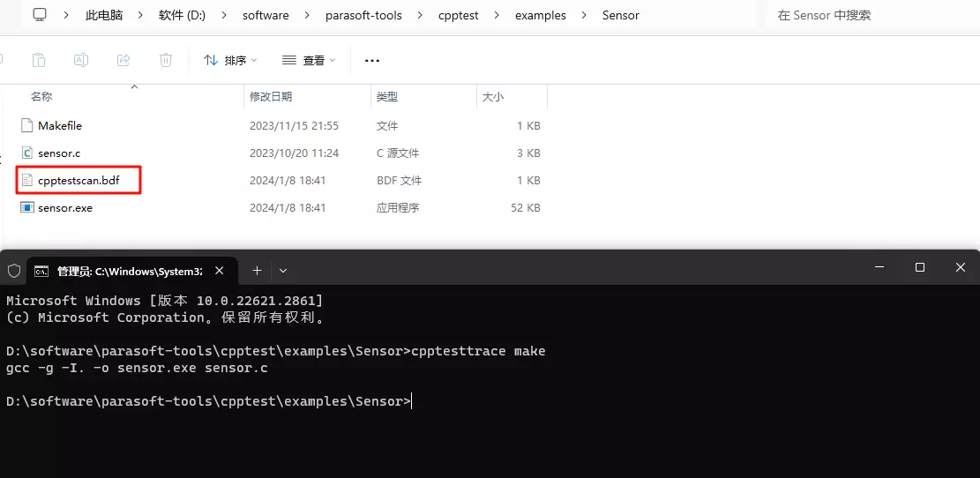The image size is (980, 478).
Task: Open the 排序 sort dropdown
Action: (229, 60)
